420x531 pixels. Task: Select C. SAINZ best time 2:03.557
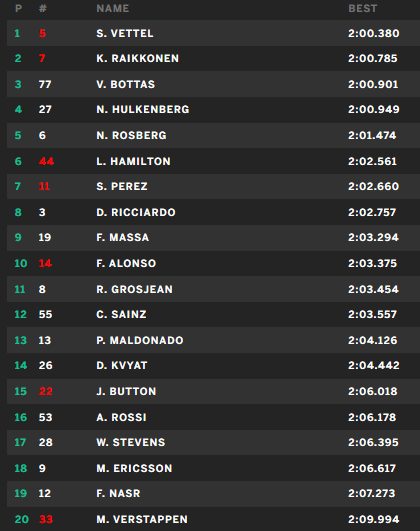tap(372, 314)
